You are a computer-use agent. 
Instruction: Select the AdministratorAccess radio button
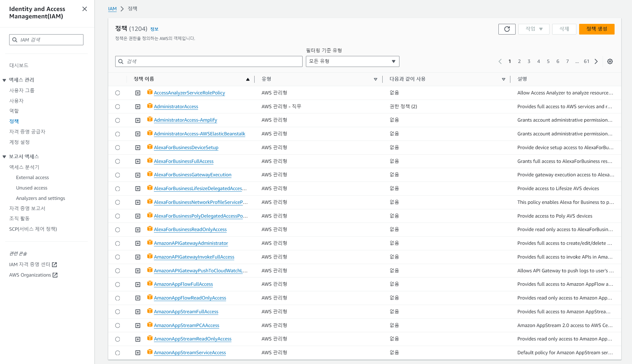(118, 107)
